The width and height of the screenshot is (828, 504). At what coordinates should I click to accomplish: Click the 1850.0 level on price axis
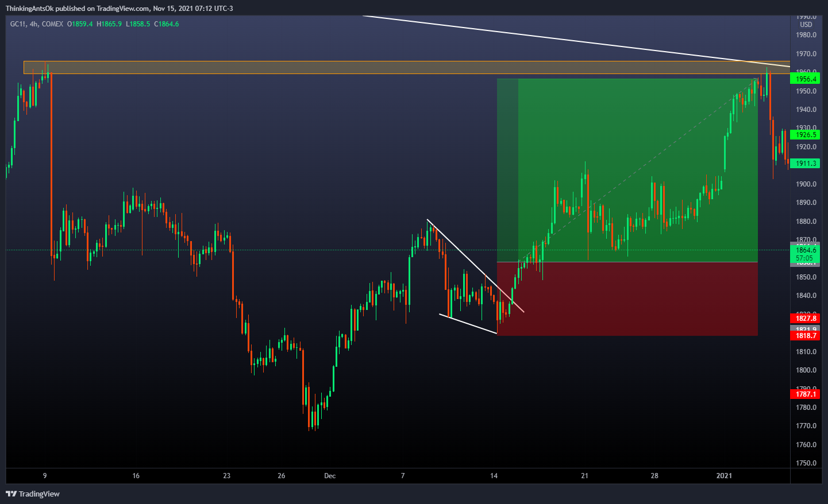tap(806, 277)
